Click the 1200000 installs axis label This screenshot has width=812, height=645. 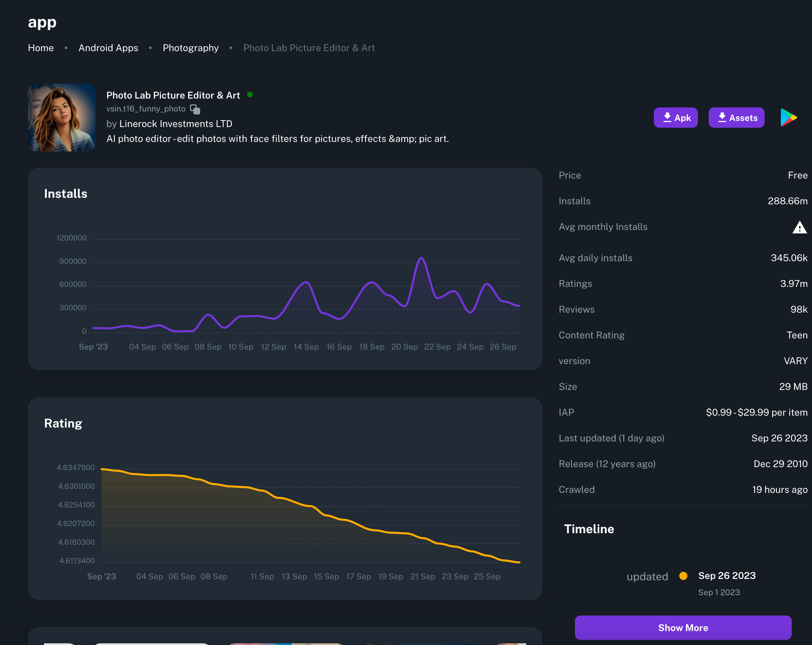point(71,238)
